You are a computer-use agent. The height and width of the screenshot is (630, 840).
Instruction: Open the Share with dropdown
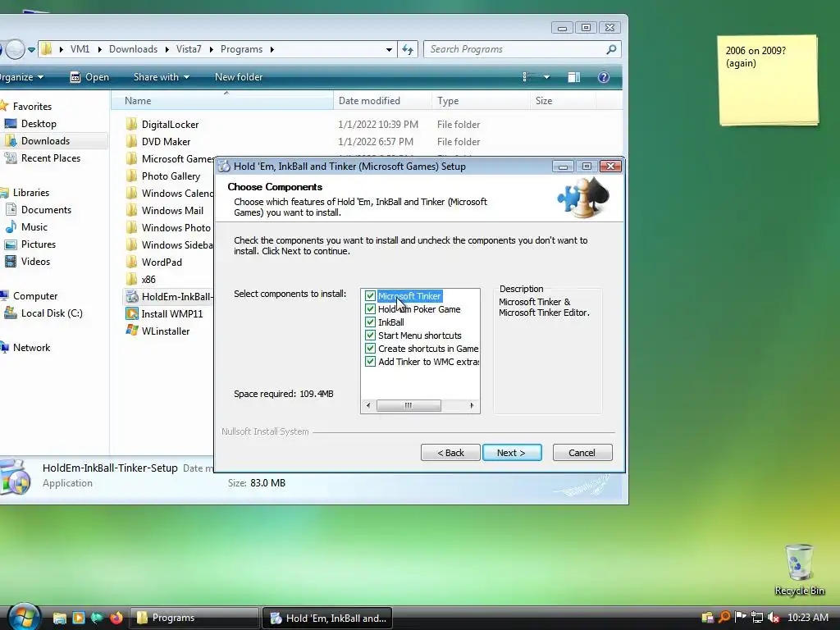point(162,77)
